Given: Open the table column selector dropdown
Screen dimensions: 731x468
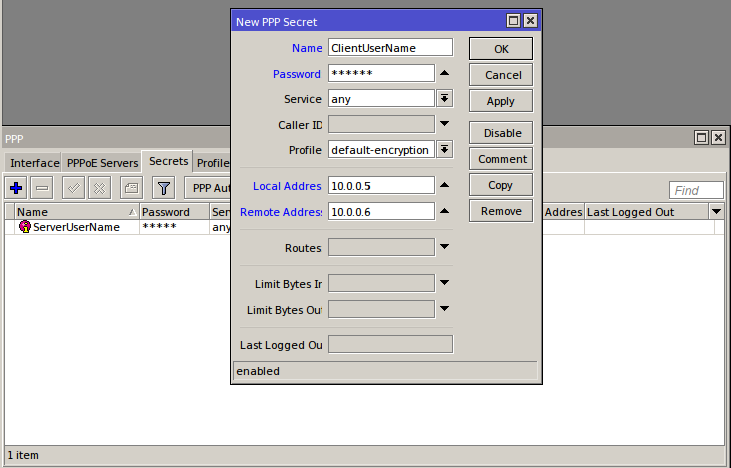Looking at the screenshot, I should 716,212.
